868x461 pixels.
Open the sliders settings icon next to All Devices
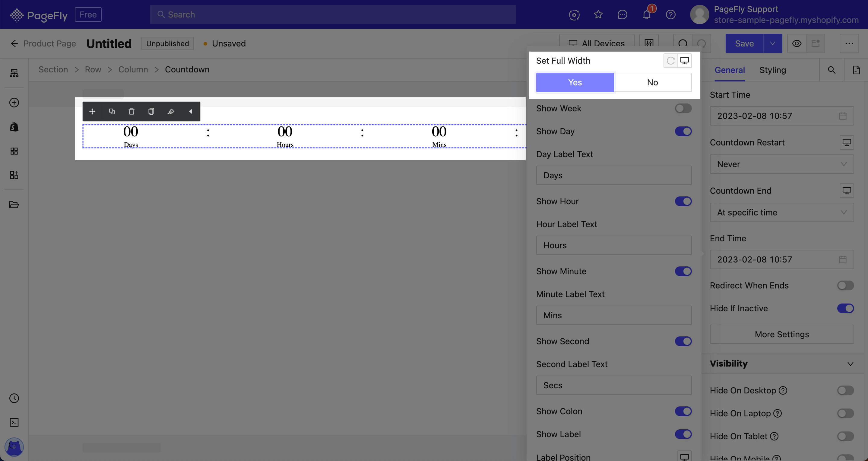pos(649,43)
